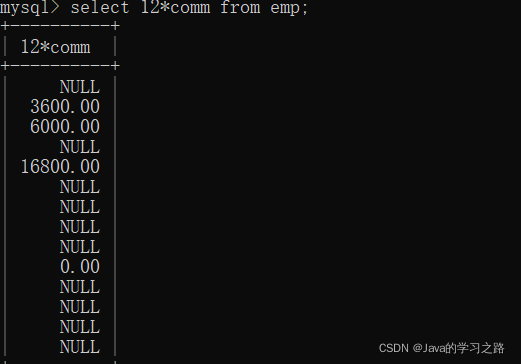Click the 6000.00 value
The width and height of the screenshot is (521, 364).
[x=65, y=127]
